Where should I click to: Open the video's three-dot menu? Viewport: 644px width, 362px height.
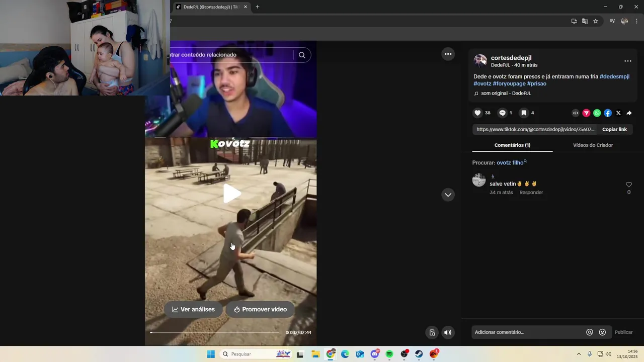pos(448,54)
